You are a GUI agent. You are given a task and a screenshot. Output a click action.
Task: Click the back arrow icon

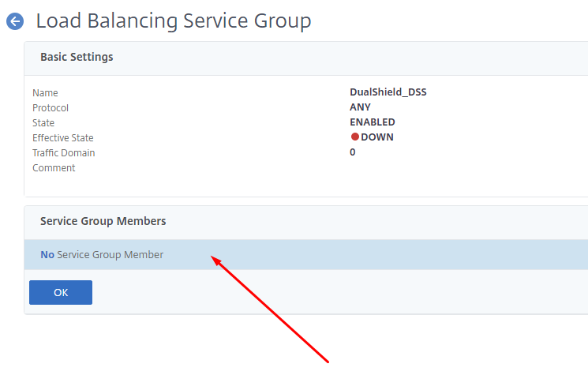coord(15,21)
